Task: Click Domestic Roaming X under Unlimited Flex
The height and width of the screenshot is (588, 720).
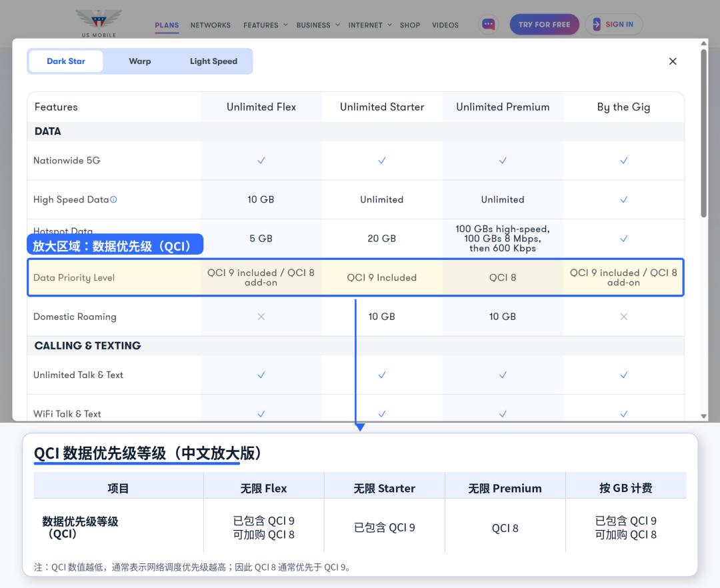Action: click(x=261, y=316)
